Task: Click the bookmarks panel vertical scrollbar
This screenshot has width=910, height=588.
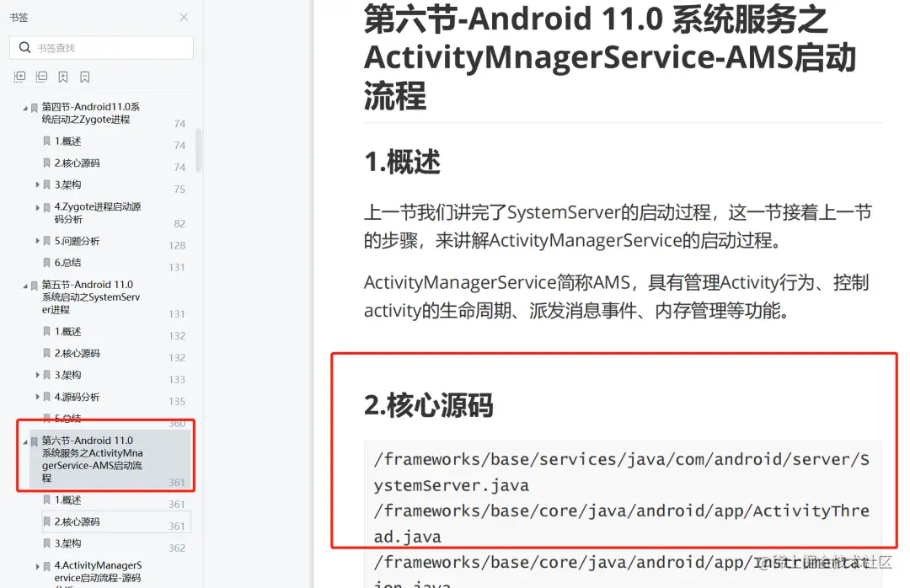Action: click(199, 150)
